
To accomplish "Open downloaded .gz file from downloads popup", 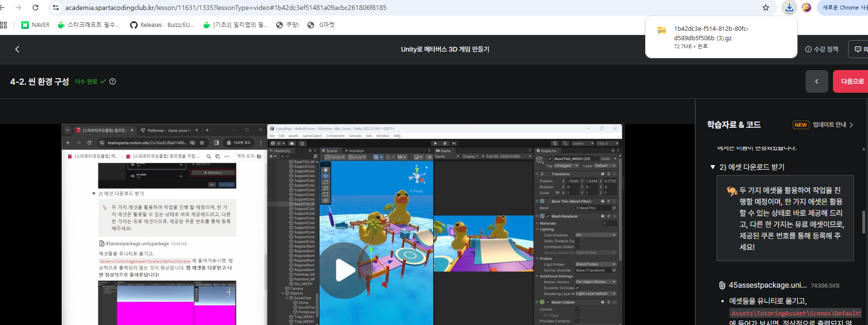I will (711, 33).
